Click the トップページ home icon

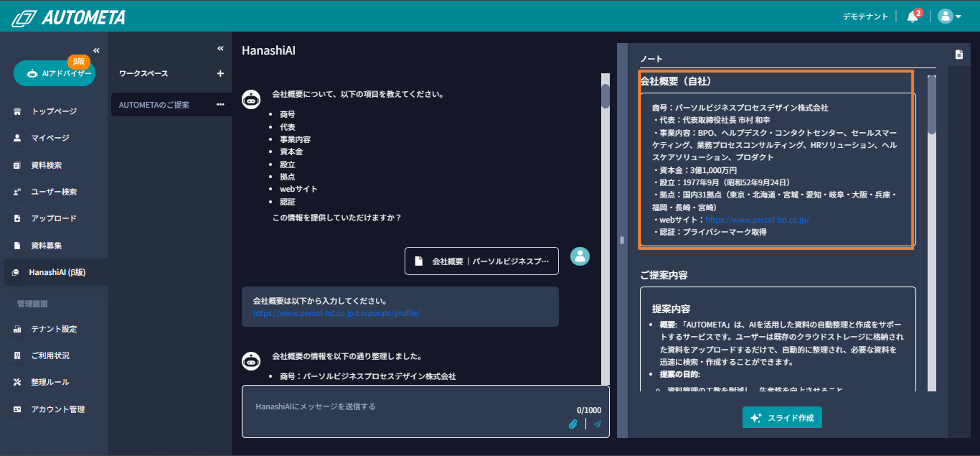(x=17, y=111)
